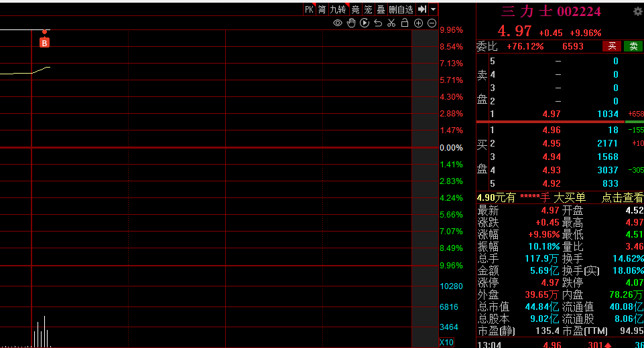Click the 流通股 value 8.06亿
The height and width of the screenshot is (348, 644).
(x=629, y=319)
